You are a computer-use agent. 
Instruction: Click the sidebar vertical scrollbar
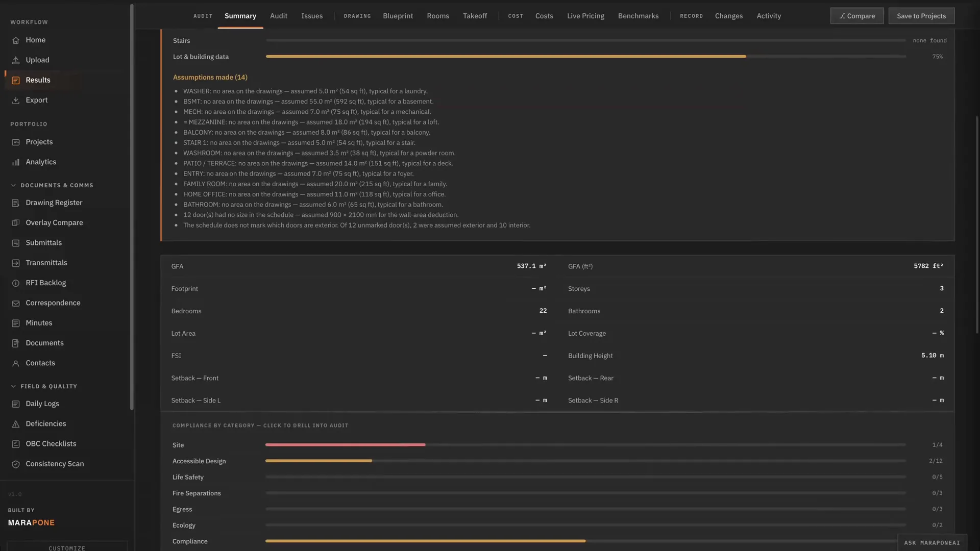[x=132, y=207]
